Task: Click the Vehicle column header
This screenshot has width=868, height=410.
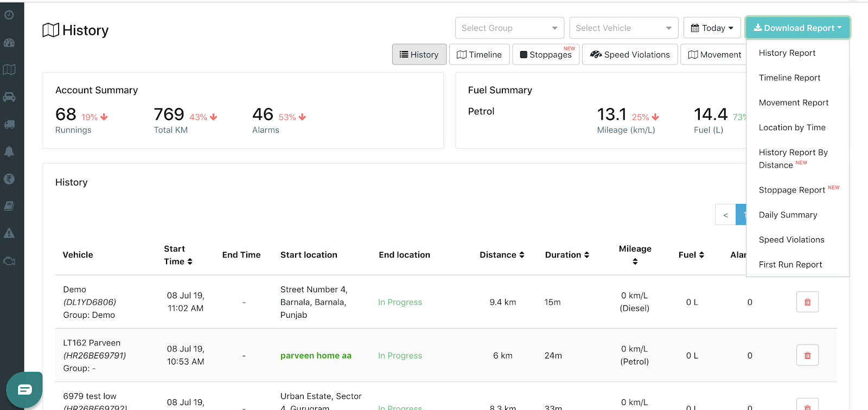Action: click(x=78, y=255)
